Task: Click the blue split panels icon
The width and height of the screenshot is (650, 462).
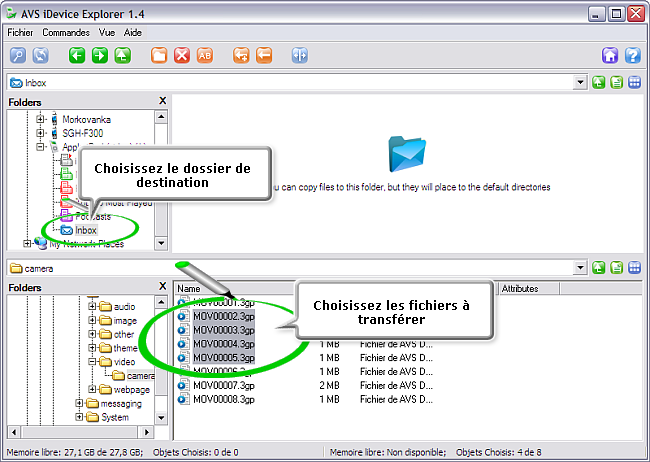Action: click(x=300, y=55)
